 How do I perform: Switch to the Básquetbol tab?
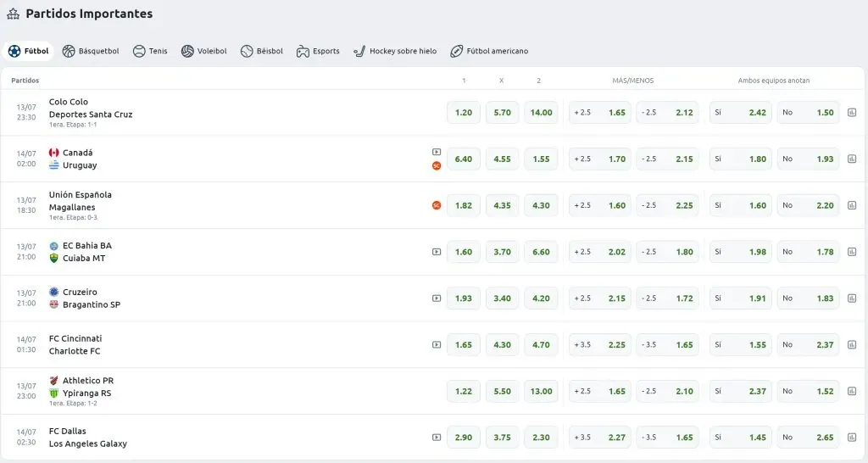point(91,51)
